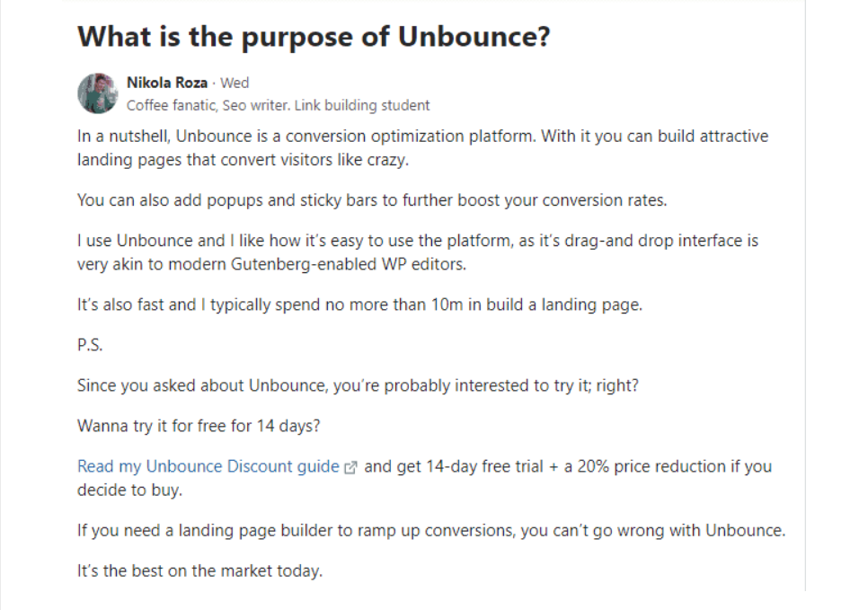Click the Coffee fanatic, Seo writer credential line

[x=278, y=105]
